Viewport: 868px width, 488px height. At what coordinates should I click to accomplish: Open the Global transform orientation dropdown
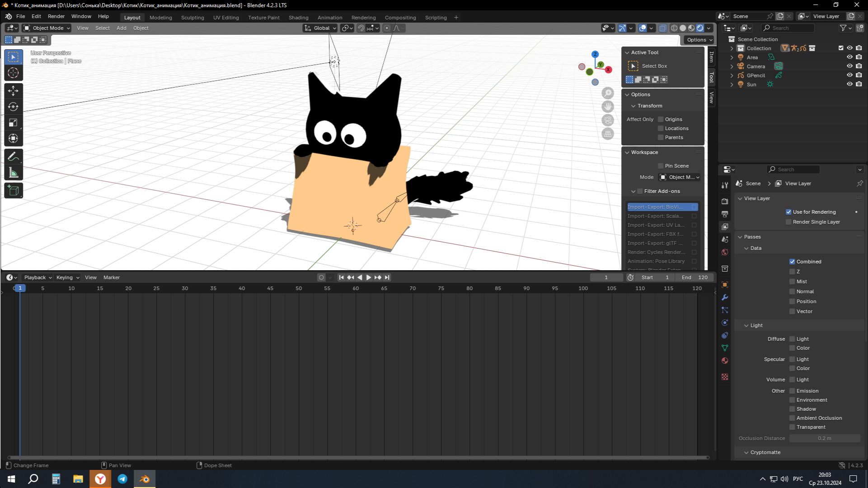(320, 28)
